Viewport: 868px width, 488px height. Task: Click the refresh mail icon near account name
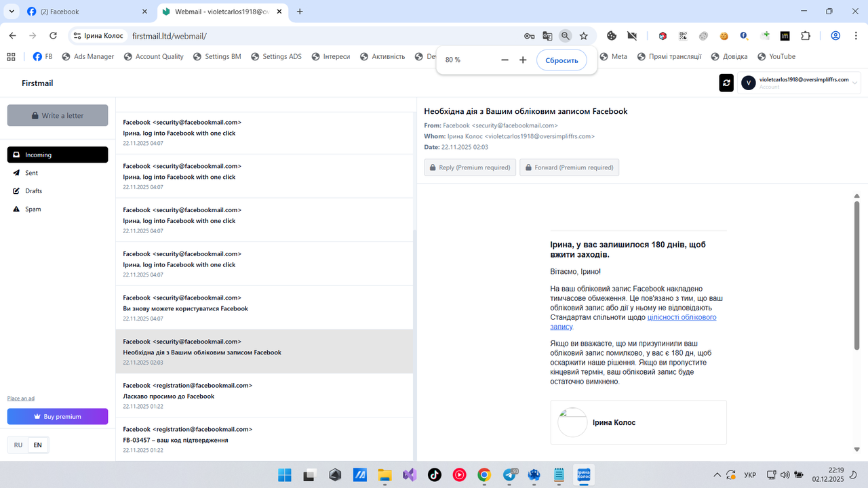click(726, 82)
